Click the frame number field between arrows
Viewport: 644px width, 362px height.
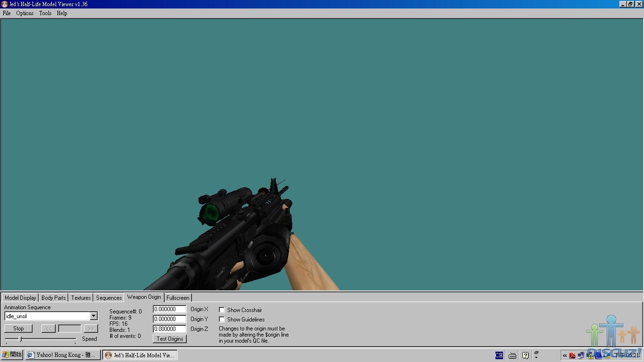tap(69, 329)
